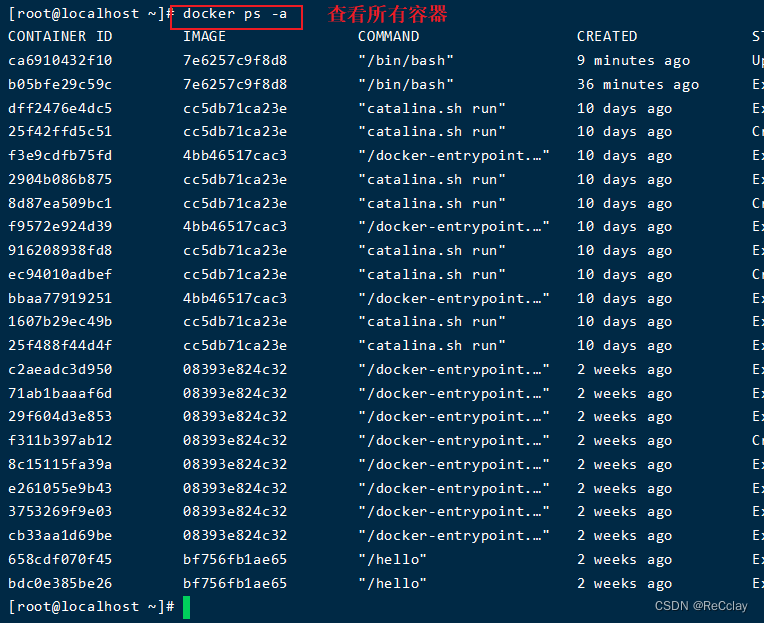The image size is (764, 623).
Task: Click image ID cc5db71ca23e in dff2476e4dc5 row
Action: pyautogui.click(x=235, y=108)
